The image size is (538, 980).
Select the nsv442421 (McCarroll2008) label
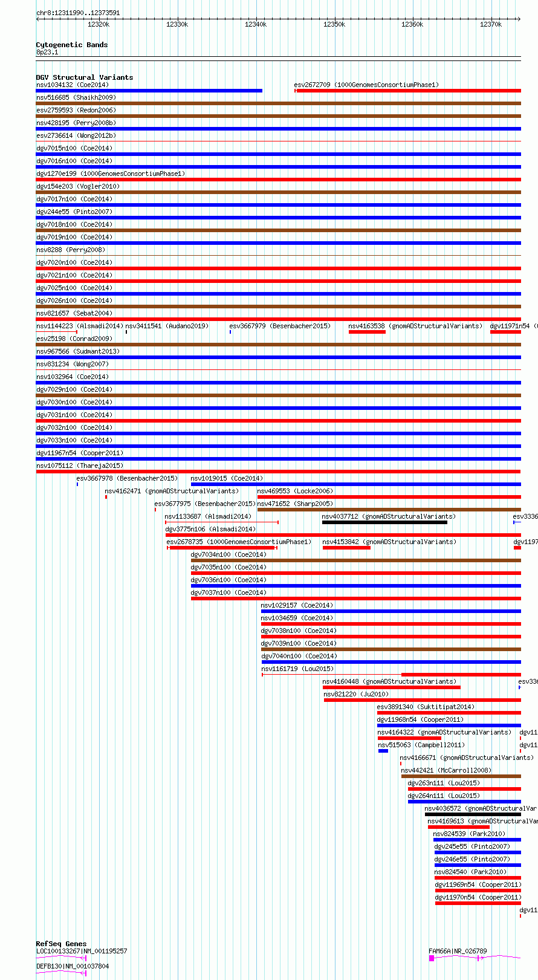(447, 770)
